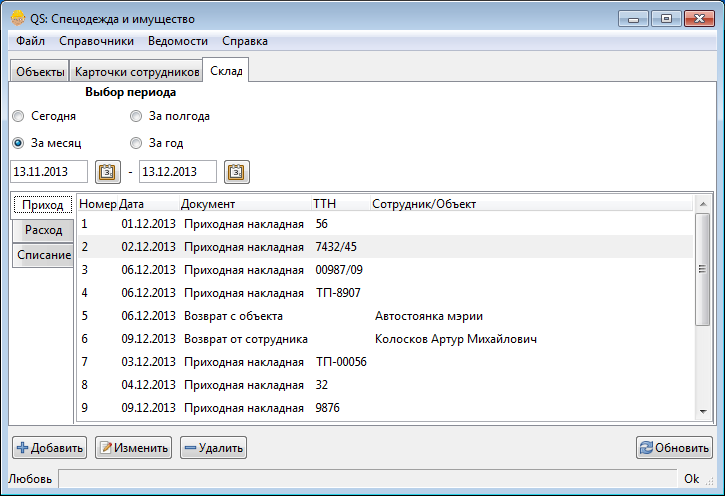Viewport: 725px width, 496px height.
Task: Select row with ТТН 56
Action: (x=385, y=224)
